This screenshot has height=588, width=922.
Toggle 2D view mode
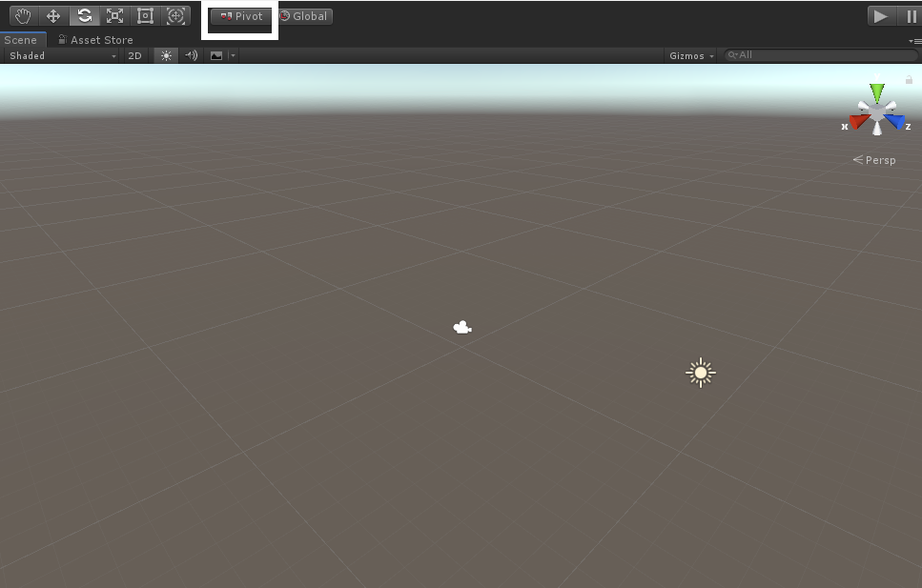tap(134, 55)
